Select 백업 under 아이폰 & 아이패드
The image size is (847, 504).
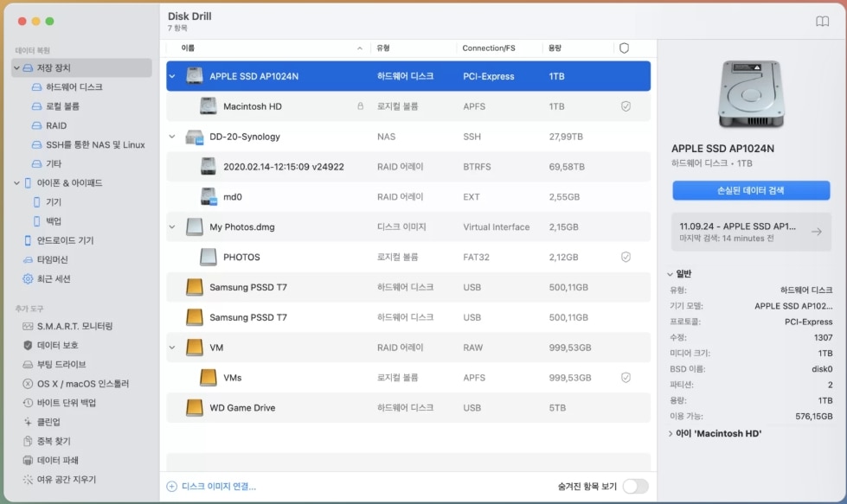point(54,221)
